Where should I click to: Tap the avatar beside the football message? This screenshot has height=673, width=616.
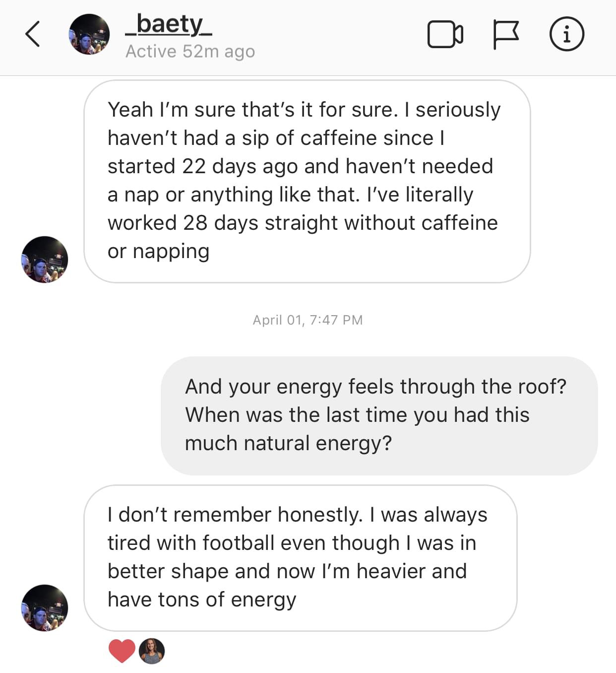tap(45, 607)
